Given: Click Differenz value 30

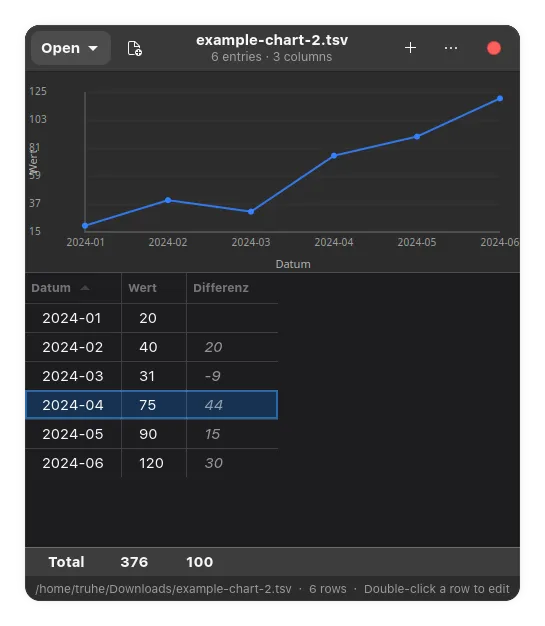Looking at the screenshot, I should [214, 463].
